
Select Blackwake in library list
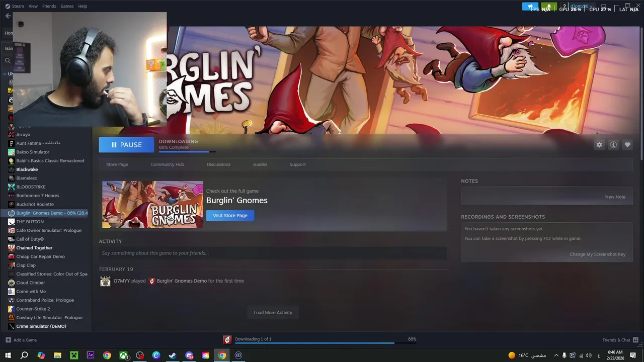27,169
